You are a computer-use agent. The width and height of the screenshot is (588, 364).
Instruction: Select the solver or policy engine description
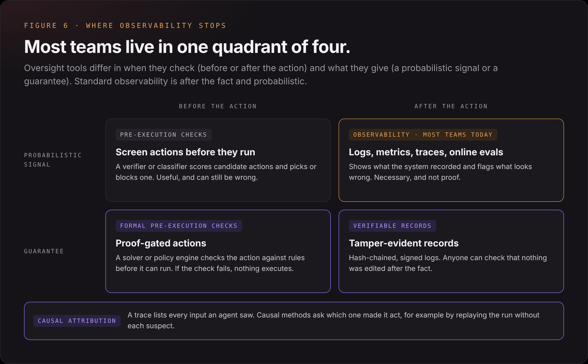pos(210,263)
